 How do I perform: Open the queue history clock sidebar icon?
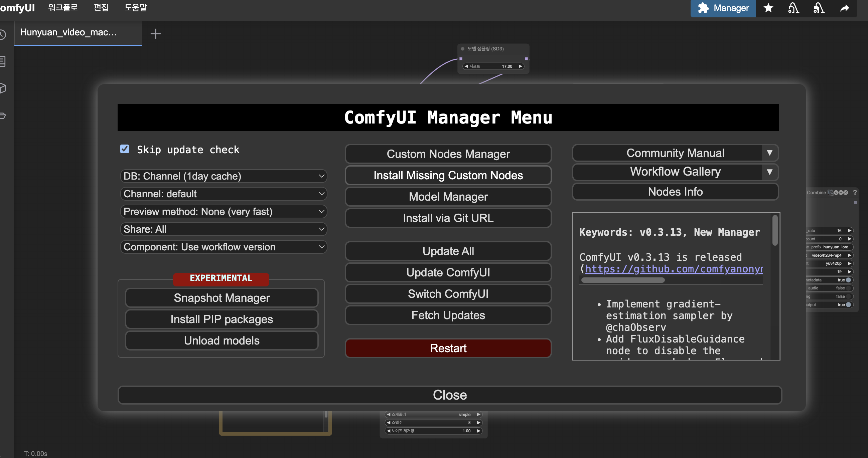pyautogui.click(x=3, y=34)
